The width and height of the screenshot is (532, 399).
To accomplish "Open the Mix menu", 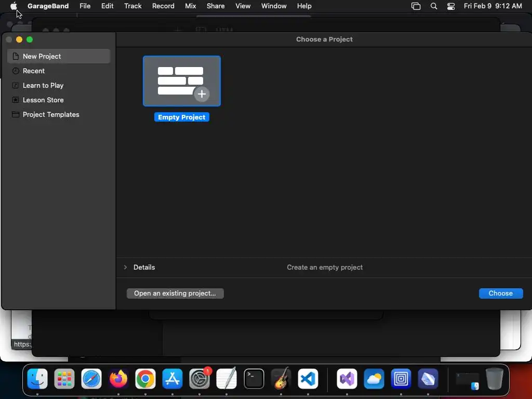I will (x=190, y=6).
